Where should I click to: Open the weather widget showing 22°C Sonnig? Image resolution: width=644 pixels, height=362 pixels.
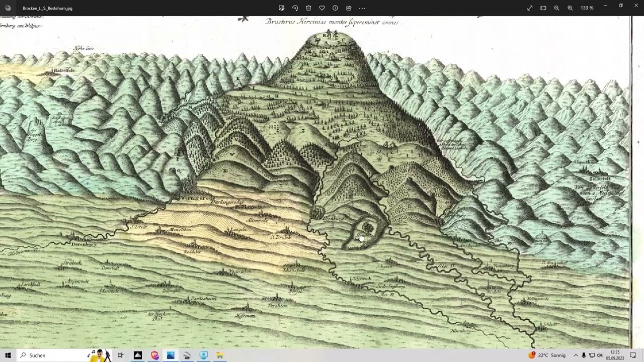(547, 355)
